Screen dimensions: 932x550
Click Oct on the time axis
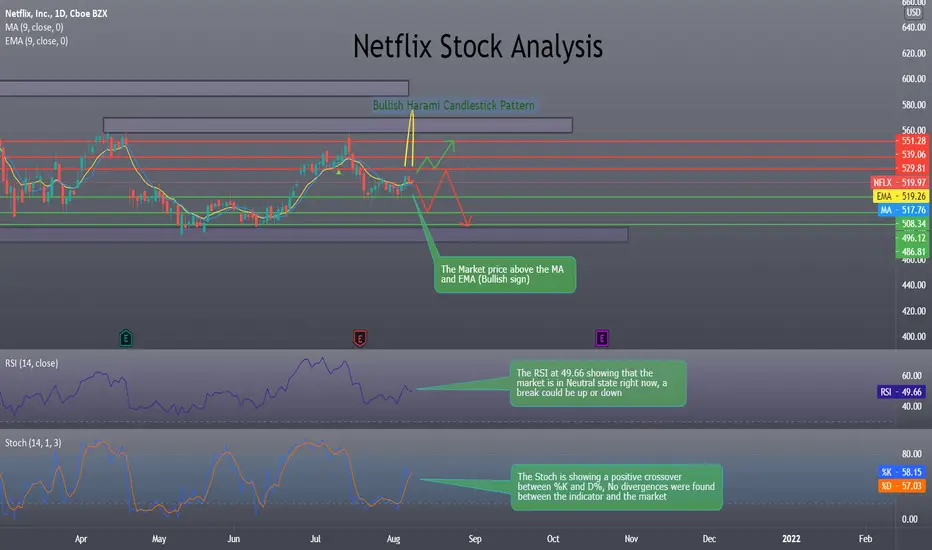(x=553, y=539)
